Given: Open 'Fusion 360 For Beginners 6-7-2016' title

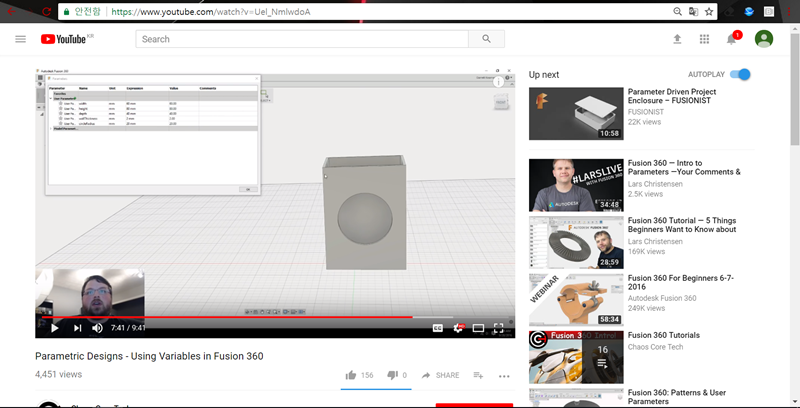Looking at the screenshot, I should [681, 283].
